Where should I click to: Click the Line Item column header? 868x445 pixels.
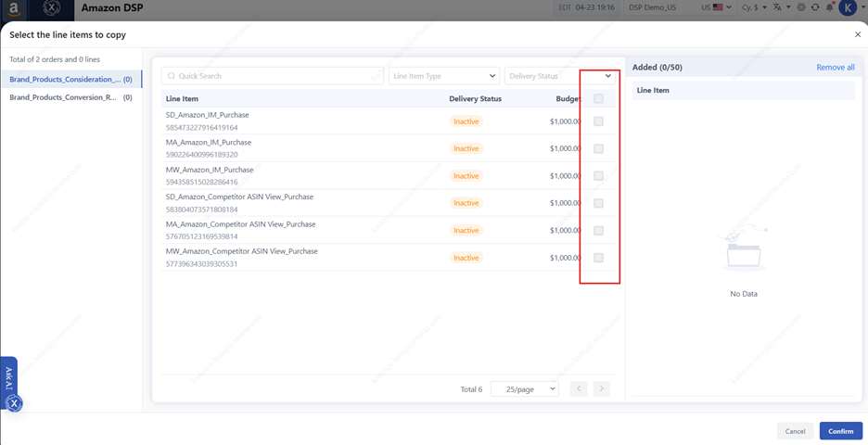coord(182,98)
